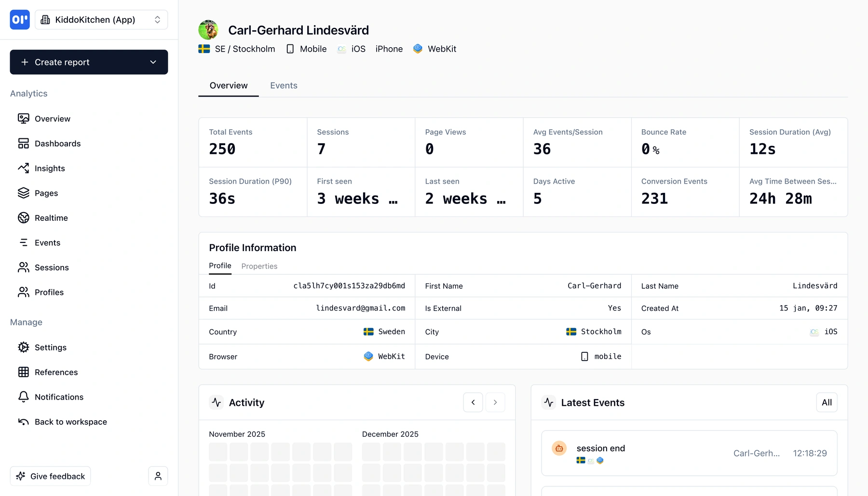
Task: Select the Profiles icon in the sidebar
Action: [24, 292]
